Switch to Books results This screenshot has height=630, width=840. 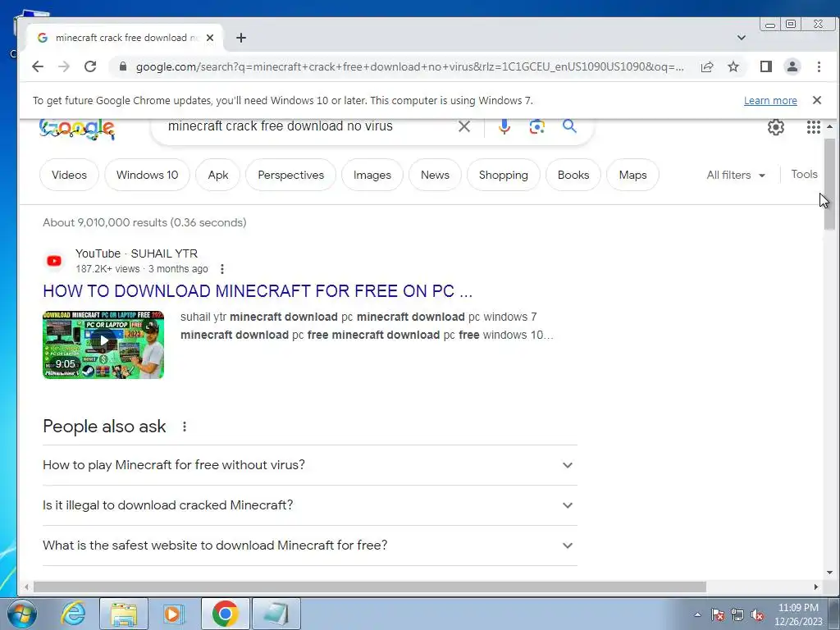[x=573, y=175]
